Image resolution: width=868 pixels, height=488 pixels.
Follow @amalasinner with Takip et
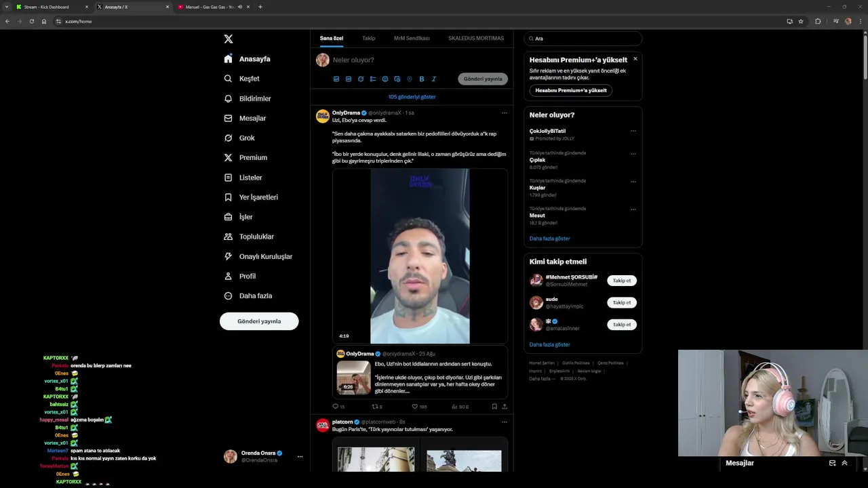pyautogui.click(x=622, y=325)
